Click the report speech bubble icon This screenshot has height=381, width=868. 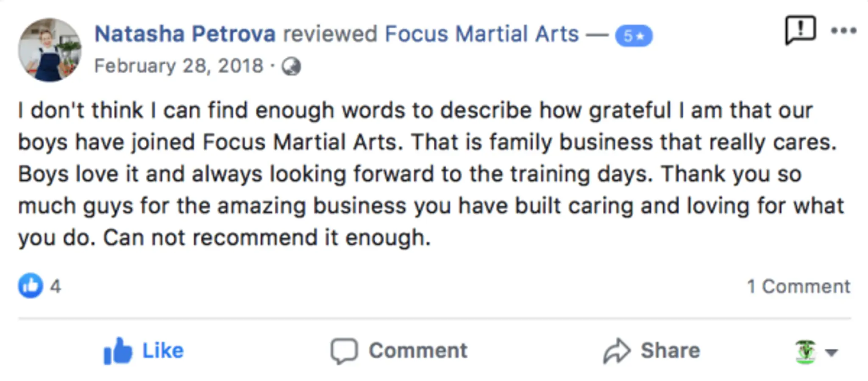(x=800, y=30)
